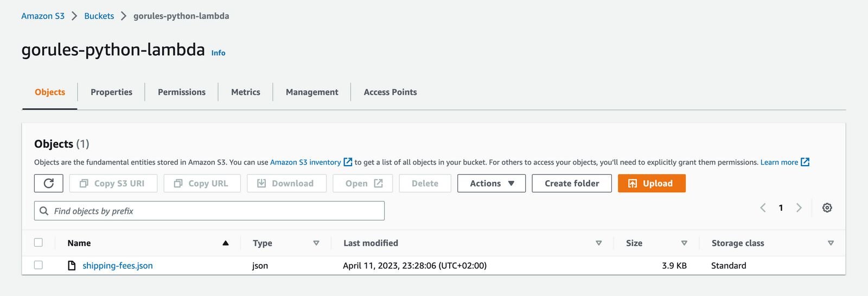Viewport: 868px width, 296px height.
Task: Select the shipping-fees.json row checkbox
Action: (39, 265)
